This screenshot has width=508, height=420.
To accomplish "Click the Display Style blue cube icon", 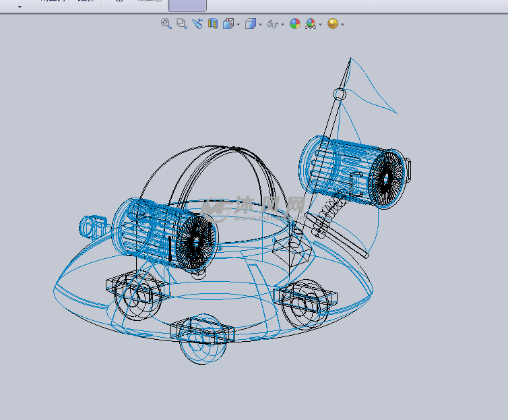I will tap(250, 24).
